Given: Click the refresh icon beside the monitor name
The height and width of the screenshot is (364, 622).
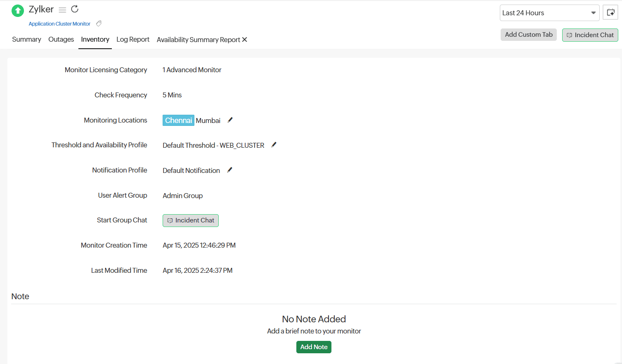Looking at the screenshot, I should [75, 9].
